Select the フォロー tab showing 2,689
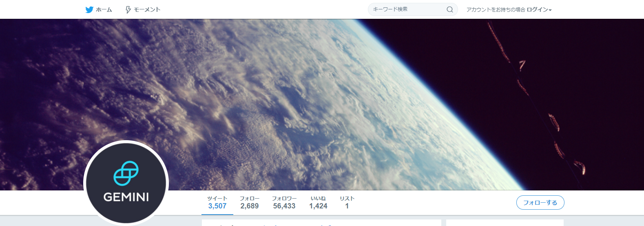This screenshot has width=644, height=226. point(250,203)
